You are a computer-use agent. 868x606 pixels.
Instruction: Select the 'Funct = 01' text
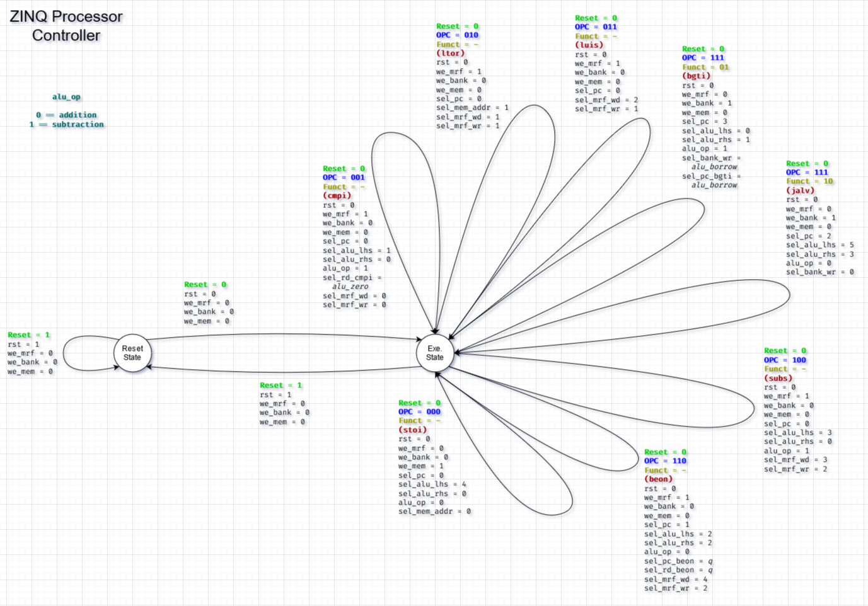705,67
